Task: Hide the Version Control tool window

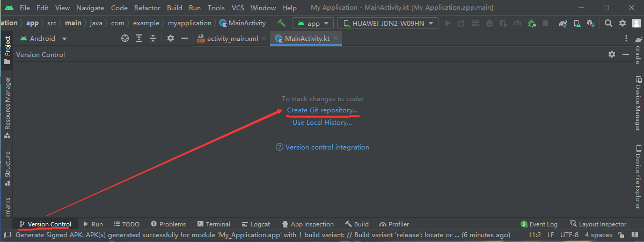Action: pyautogui.click(x=625, y=54)
